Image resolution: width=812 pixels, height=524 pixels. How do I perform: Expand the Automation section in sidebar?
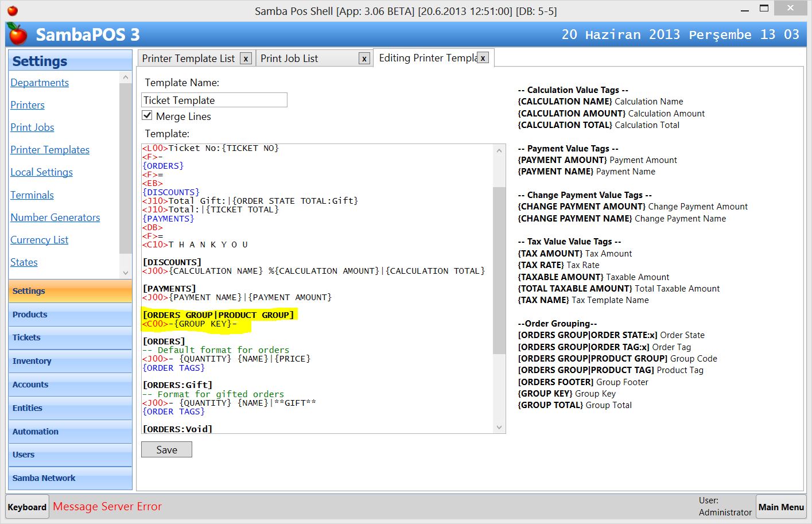[70, 432]
